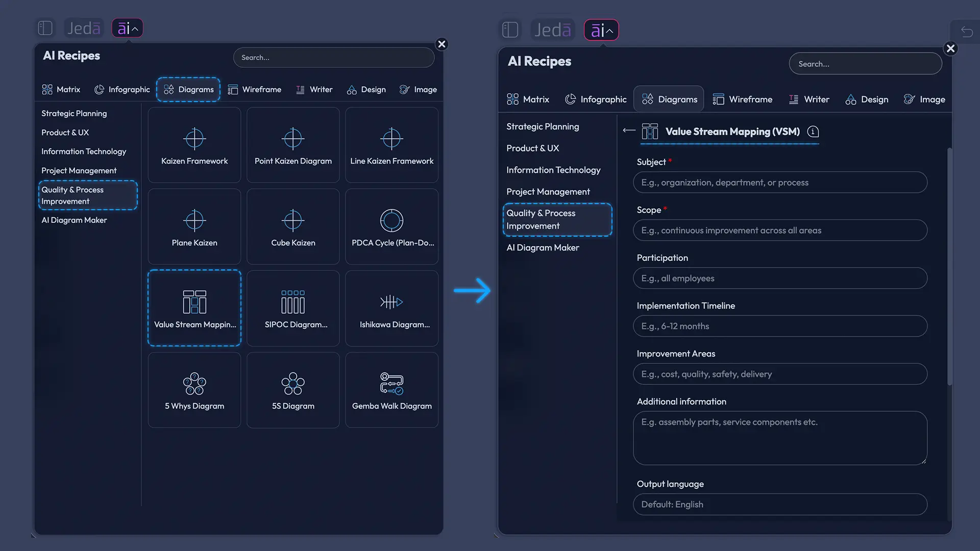Select Strategic Planning category in left panel
Image resolution: width=980 pixels, height=551 pixels.
[x=74, y=114]
